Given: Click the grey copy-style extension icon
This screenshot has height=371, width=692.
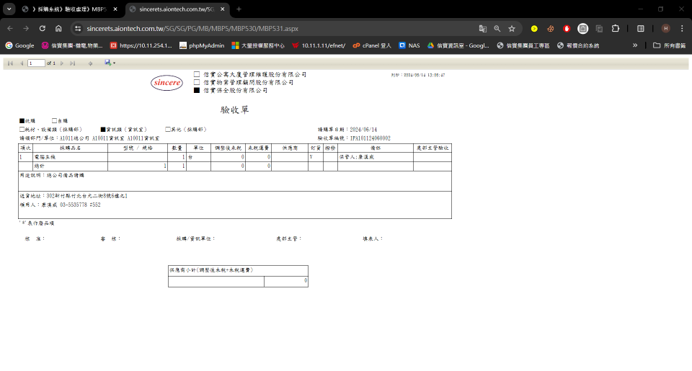Looking at the screenshot, I should click(x=599, y=28).
